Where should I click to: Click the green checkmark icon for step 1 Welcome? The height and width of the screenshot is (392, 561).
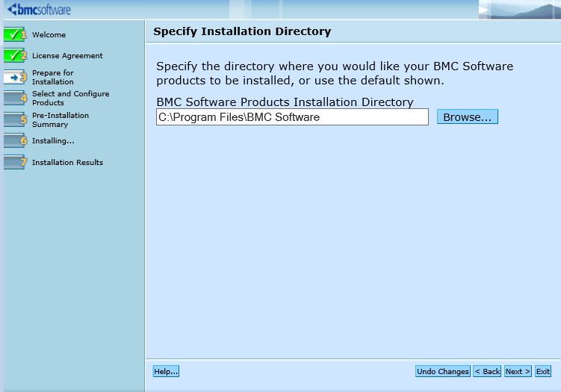(x=15, y=34)
